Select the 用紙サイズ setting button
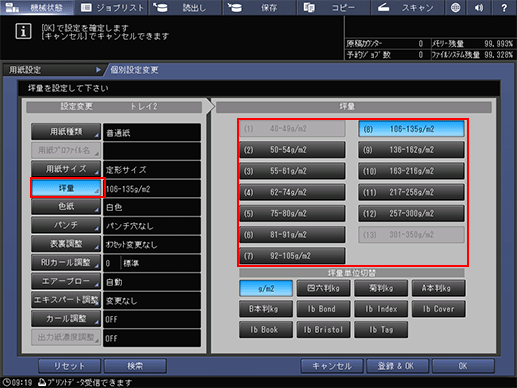This screenshot has width=517, height=388. (x=66, y=169)
